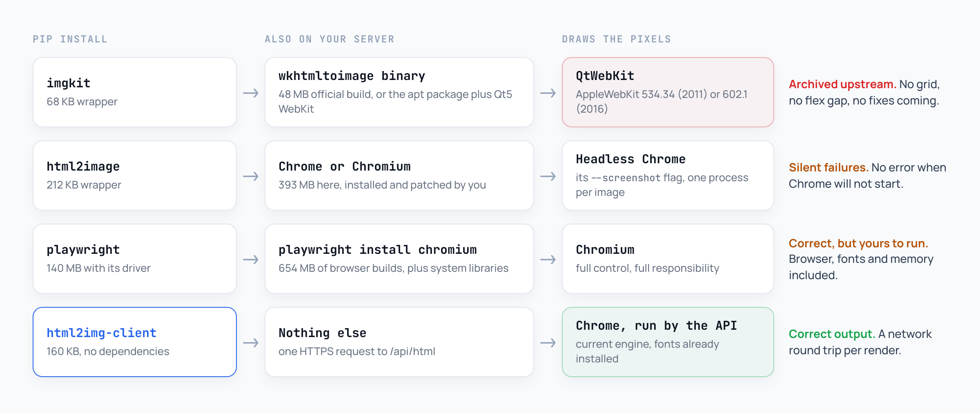
Task: Click the Correct, but yours to run. text
Action: [x=858, y=243]
